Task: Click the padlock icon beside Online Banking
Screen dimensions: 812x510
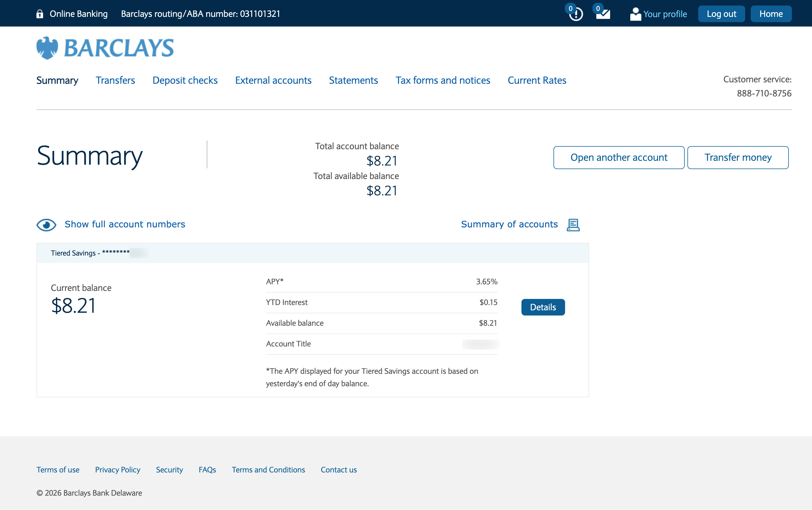Action: [x=40, y=14]
